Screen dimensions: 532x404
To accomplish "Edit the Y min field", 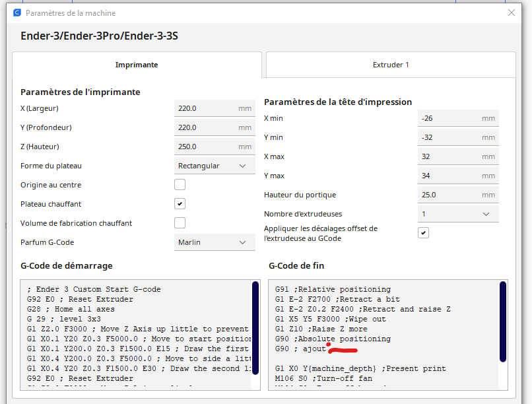I will 458,137.
